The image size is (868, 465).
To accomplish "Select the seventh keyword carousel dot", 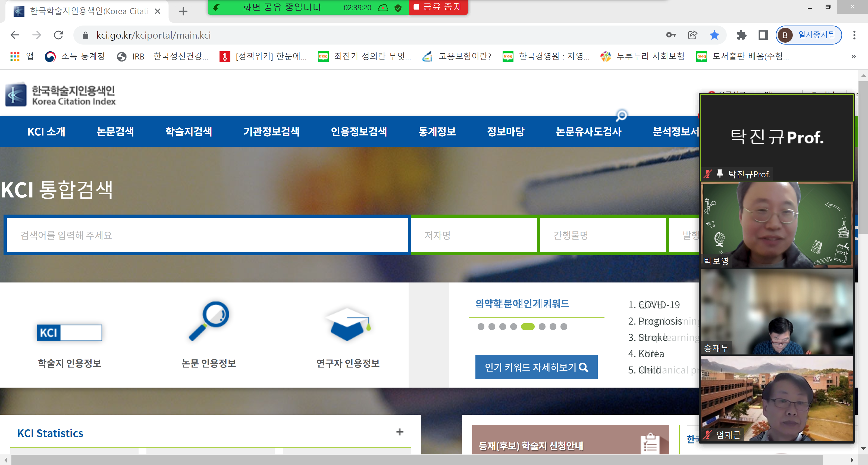I will 553,326.
